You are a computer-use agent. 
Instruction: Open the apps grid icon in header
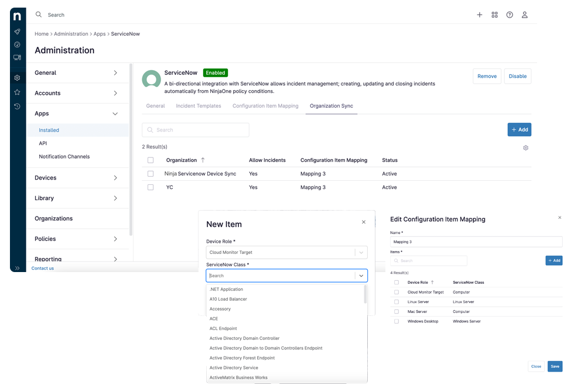pyautogui.click(x=494, y=15)
